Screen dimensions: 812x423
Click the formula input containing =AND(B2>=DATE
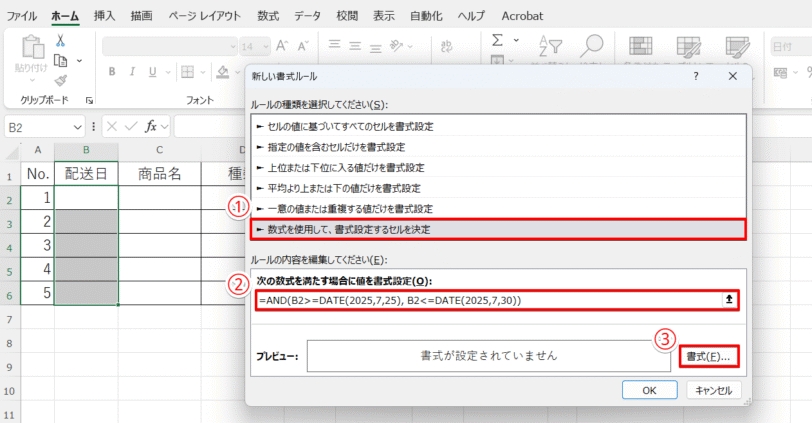[x=489, y=300]
